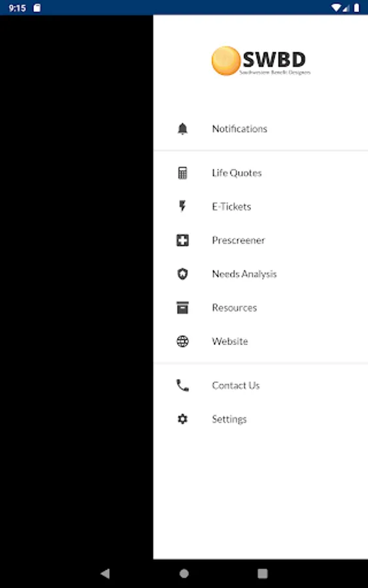Tap the Settings gear icon
Screen dimensions: 368x588
click(182, 419)
